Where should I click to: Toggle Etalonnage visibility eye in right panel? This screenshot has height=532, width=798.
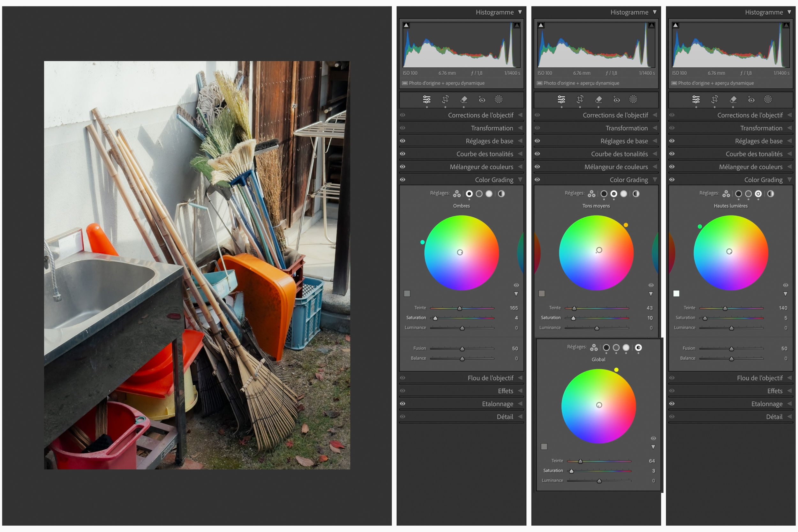point(672,403)
